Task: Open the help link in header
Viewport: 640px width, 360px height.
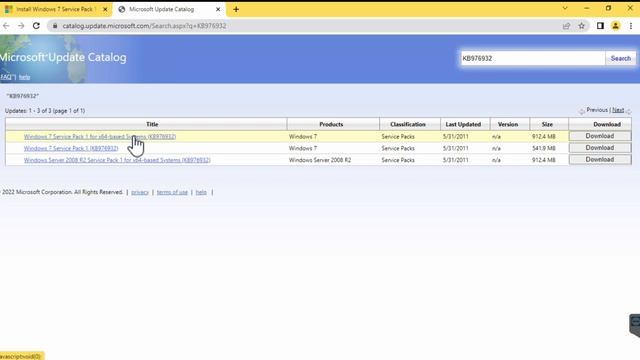Action: (x=24, y=77)
